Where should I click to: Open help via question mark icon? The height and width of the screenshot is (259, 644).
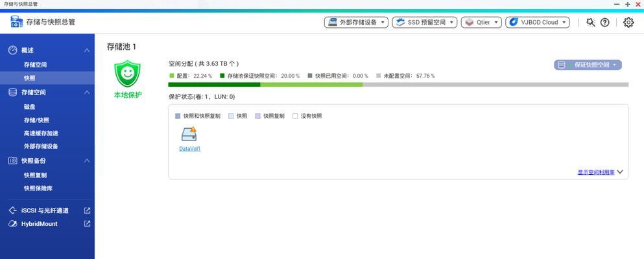pos(604,23)
